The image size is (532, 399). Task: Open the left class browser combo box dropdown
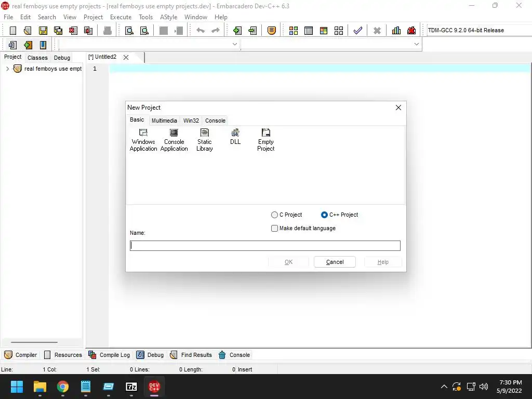234,44
